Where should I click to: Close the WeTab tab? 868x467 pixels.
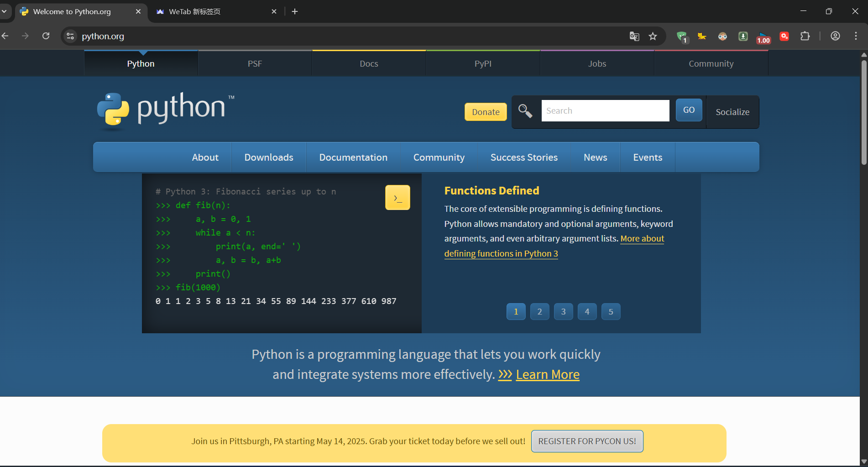point(274,11)
